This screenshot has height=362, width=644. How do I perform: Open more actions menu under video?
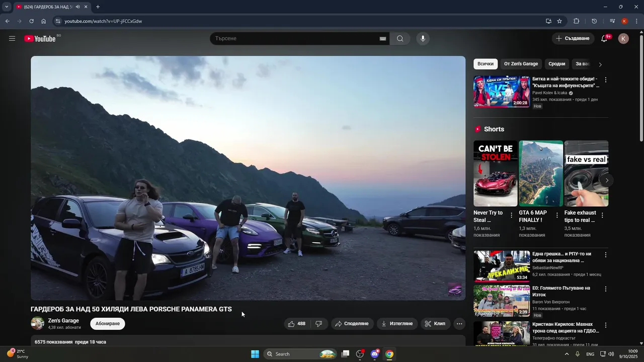(459, 324)
